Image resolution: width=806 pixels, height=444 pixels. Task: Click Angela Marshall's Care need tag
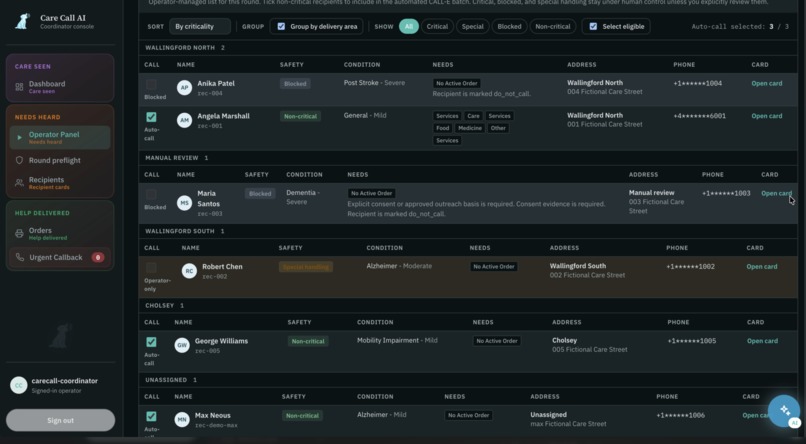point(473,116)
